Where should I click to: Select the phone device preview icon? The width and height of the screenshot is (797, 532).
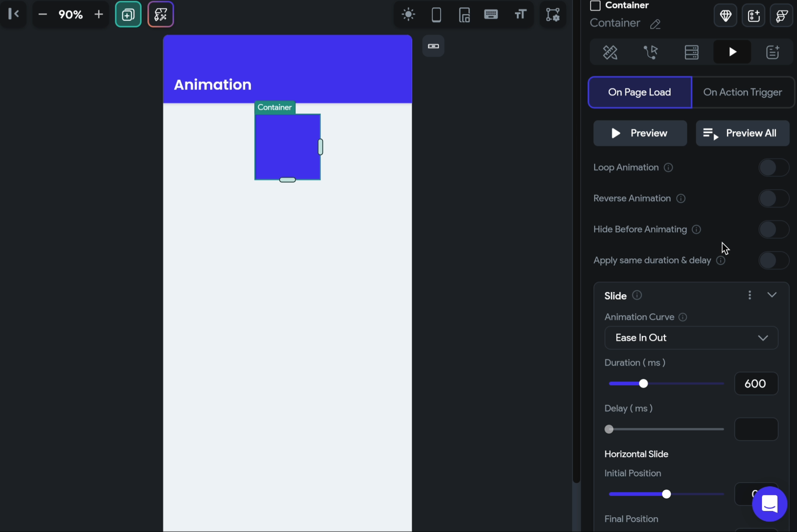(x=436, y=15)
